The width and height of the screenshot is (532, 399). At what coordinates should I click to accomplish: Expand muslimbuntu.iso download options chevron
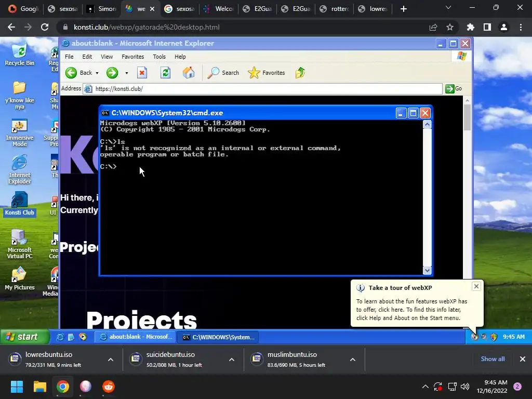tap(353, 360)
